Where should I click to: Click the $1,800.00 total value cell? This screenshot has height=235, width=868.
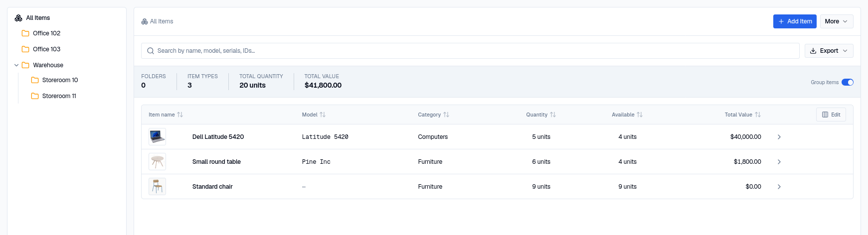coord(747,162)
